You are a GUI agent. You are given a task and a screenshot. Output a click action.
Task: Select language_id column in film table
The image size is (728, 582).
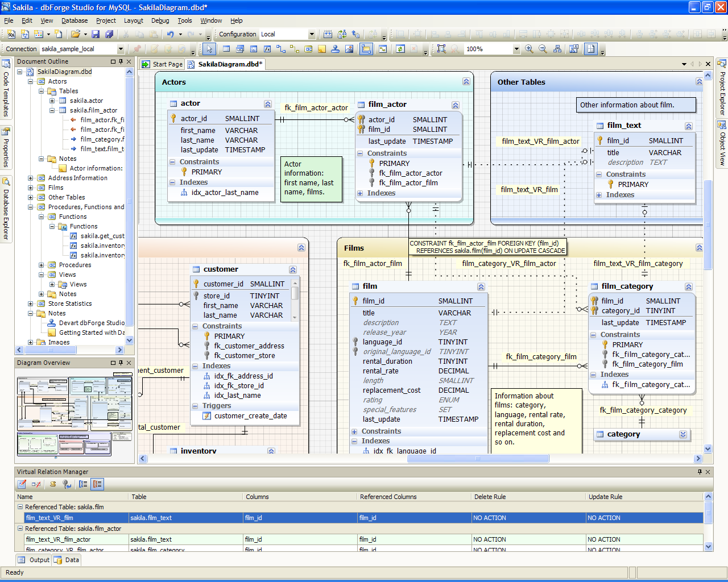click(419, 342)
